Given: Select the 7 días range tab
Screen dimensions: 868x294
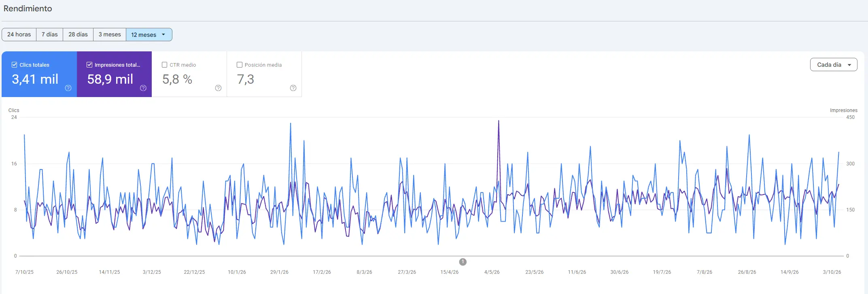Looking at the screenshot, I should click(x=50, y=34).
